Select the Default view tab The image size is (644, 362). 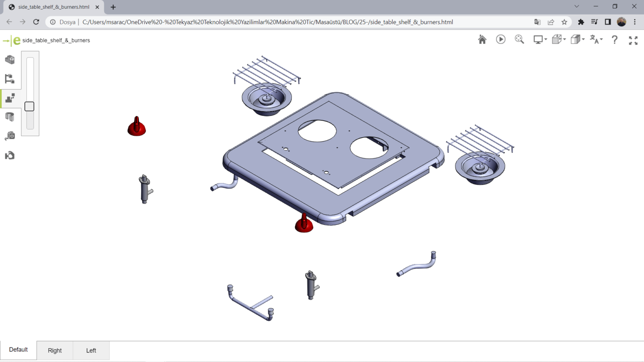18,349
